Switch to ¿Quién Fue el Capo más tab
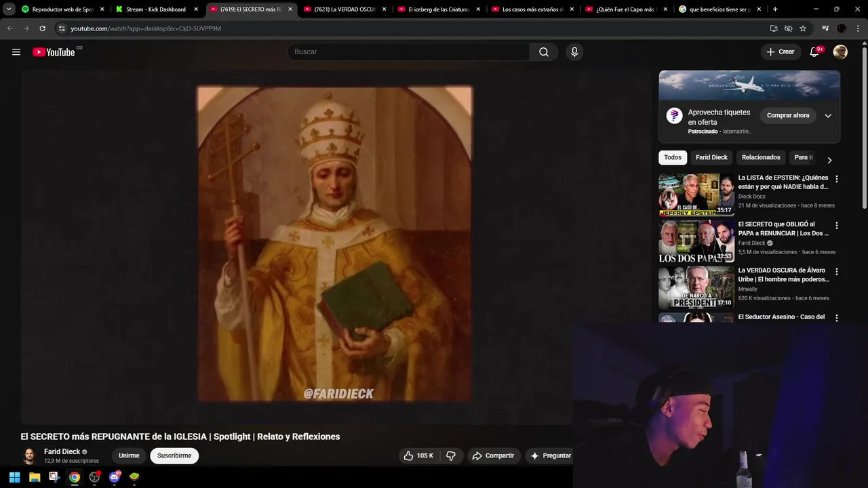This screenshot has width=868, height=488. click(x=627, y=9)
